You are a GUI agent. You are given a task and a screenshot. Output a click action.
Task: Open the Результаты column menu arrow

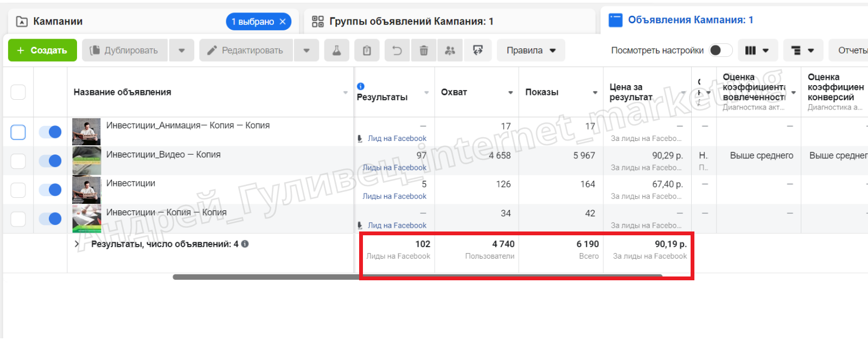[x=426, y=93]
